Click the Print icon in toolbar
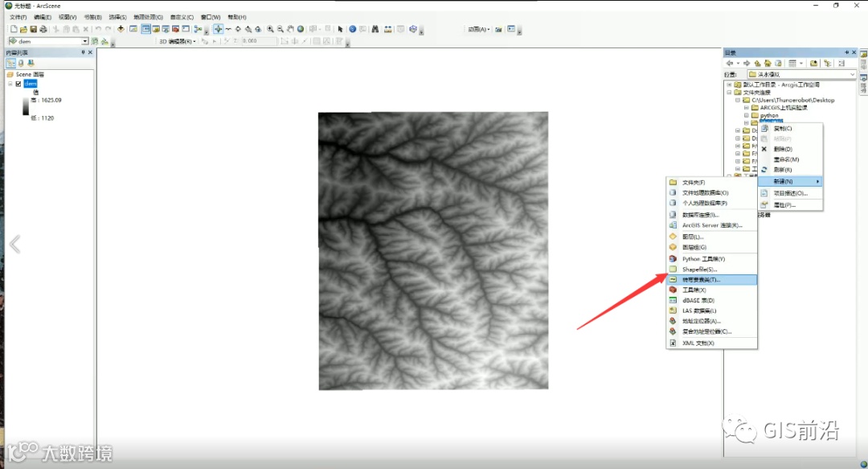The height and width of the screenshot is (469, 868). (x=43, y=29)
